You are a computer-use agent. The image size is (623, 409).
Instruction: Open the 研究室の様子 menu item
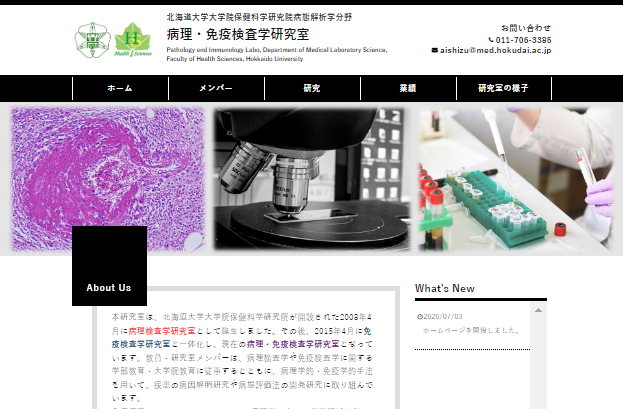tap(504, 88)
